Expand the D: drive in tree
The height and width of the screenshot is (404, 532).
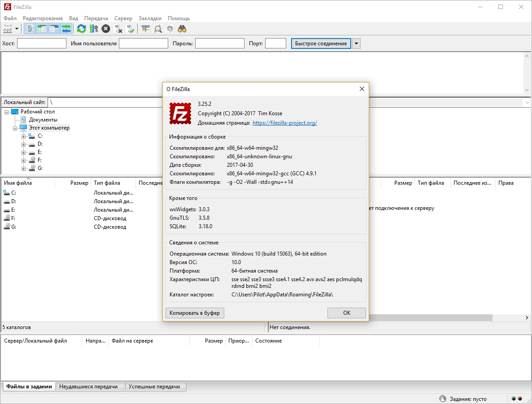(x=23, y=144)
